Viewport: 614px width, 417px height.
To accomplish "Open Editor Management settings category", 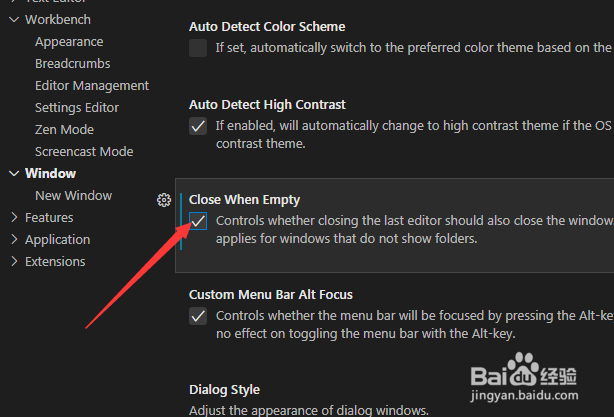I will point(92,86).
